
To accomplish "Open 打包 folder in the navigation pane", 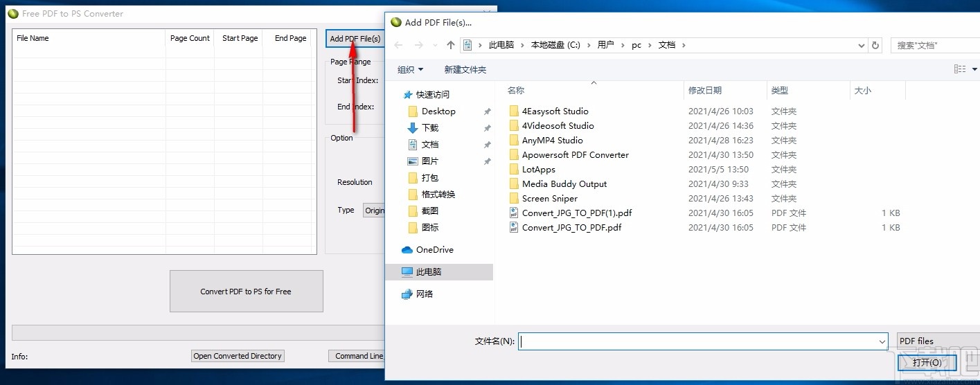I will (429, 177).
